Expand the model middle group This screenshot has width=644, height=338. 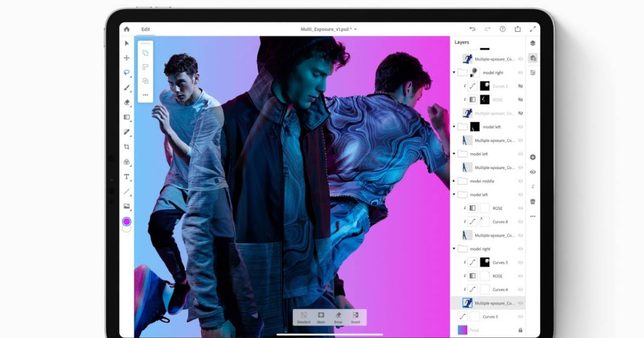click(454, 181)
